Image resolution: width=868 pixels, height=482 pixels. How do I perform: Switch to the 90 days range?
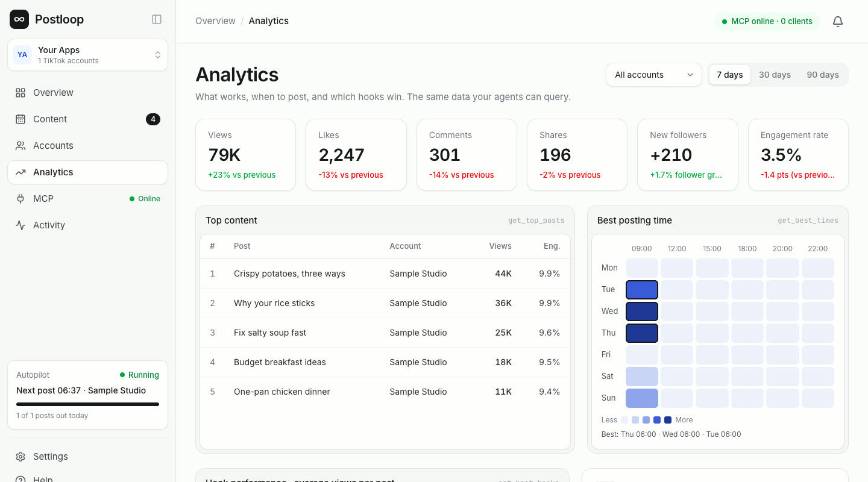(823, 75)
